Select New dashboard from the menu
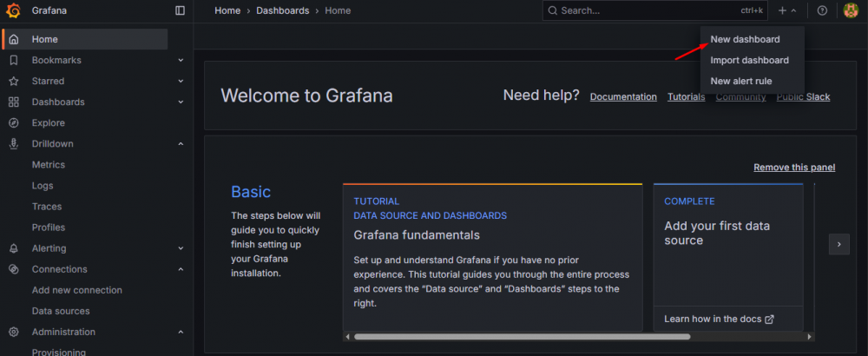868x356 pixels. [745, 39]
